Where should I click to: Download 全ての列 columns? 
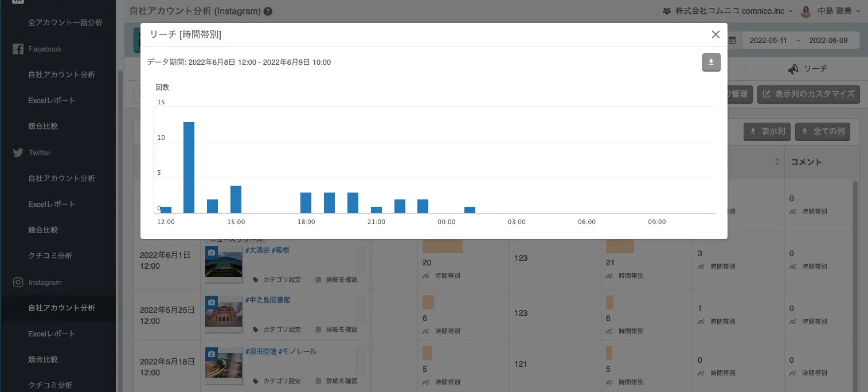[823, 132]
